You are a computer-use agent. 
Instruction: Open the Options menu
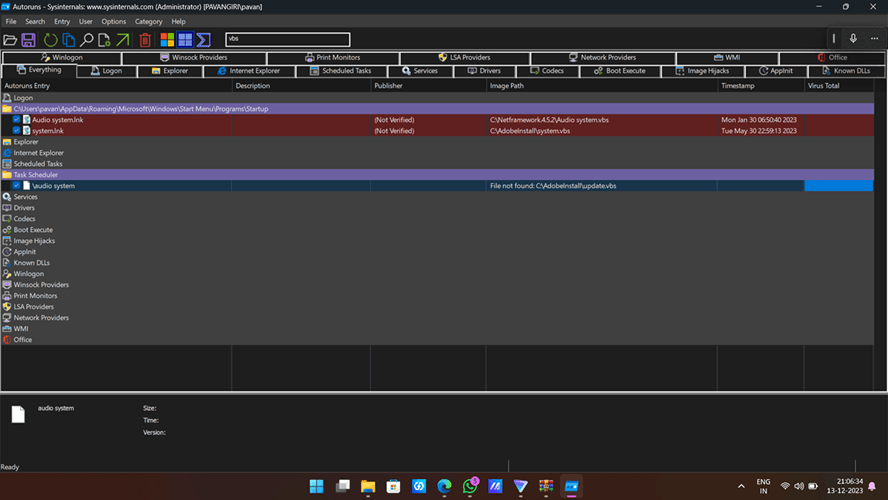pyautogui.click(x=114, y=22)
